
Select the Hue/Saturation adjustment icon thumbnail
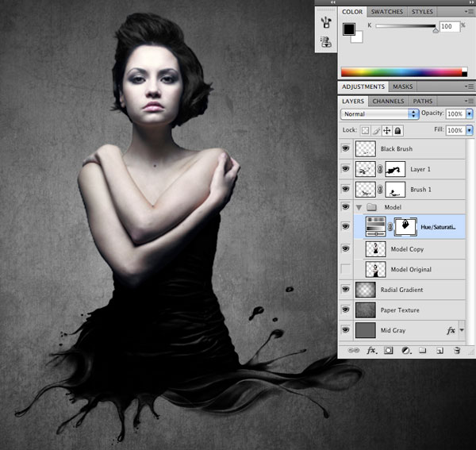[x=376, y=226]
